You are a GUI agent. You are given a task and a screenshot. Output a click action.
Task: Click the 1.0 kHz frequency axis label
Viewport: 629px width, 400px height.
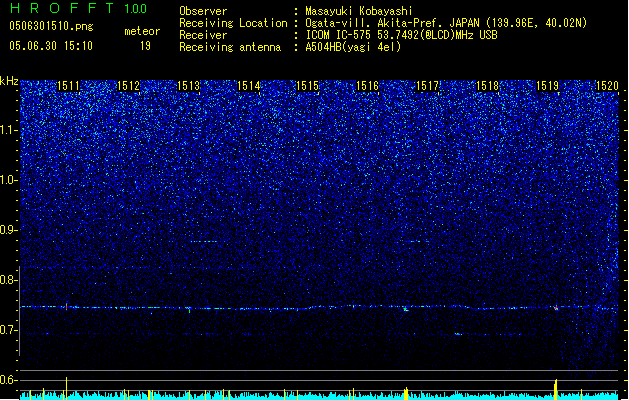pos(8,180)
